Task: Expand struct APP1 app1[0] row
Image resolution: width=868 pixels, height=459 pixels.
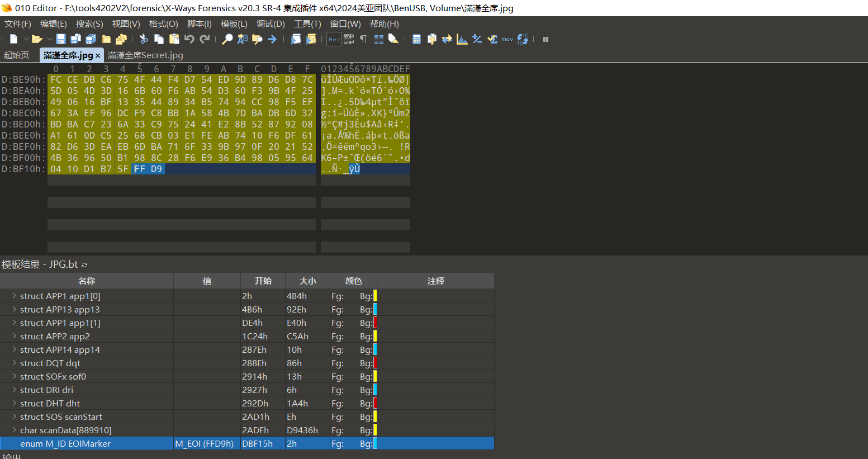Action: [14, 296]
